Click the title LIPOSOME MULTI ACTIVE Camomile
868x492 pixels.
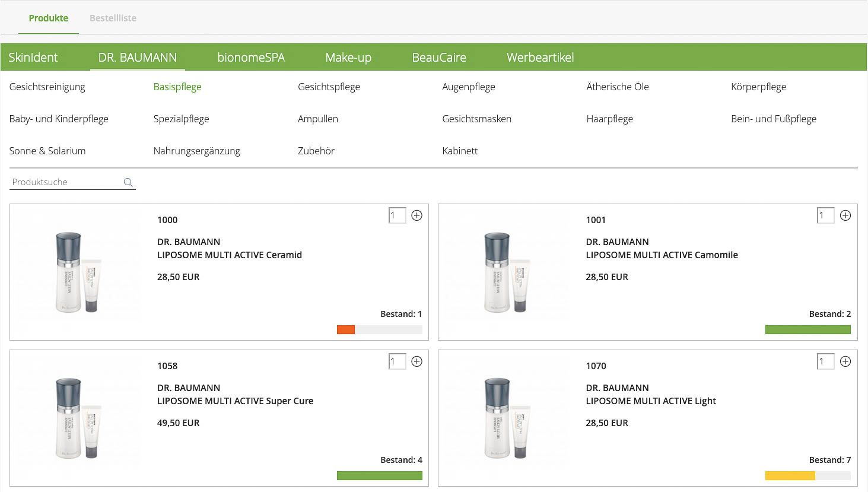[x=662, y=255]
